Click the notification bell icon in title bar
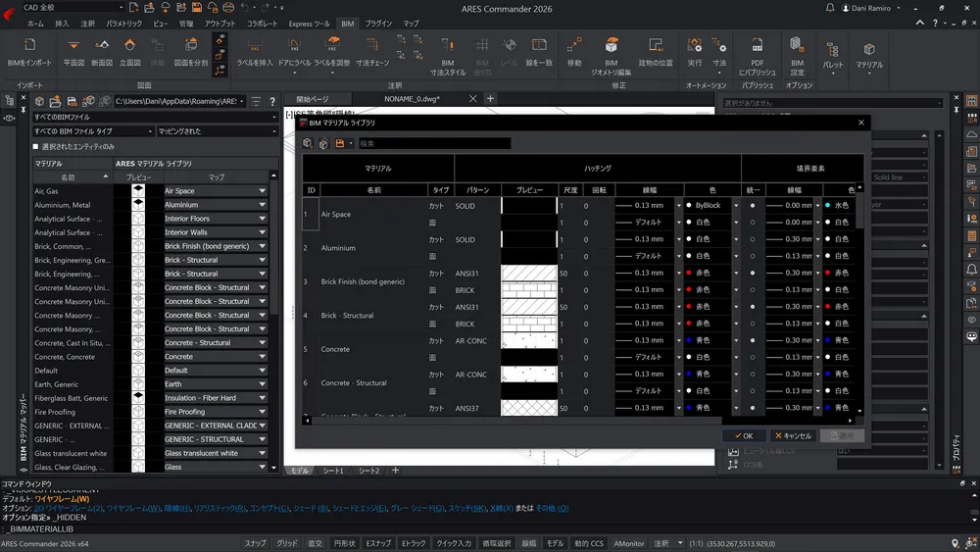Image resolution: width=980 pixels, height=552 pixels. point(830,8)
